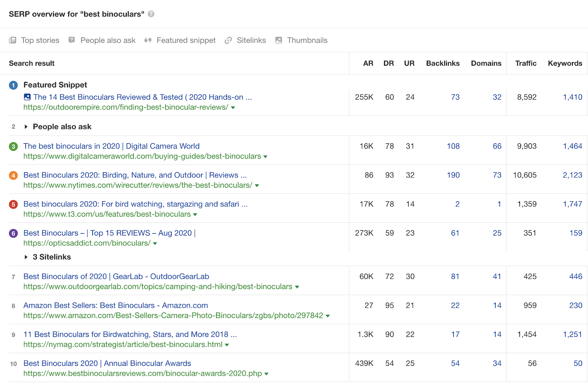Click the thumbnail icon beside outdoorempire result title
Screen dimensions: 588x386
pyautogui.click(x=27, y=97)
